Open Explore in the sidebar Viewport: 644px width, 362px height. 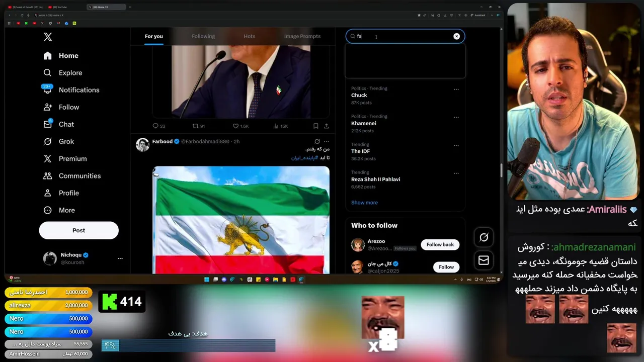63,73
